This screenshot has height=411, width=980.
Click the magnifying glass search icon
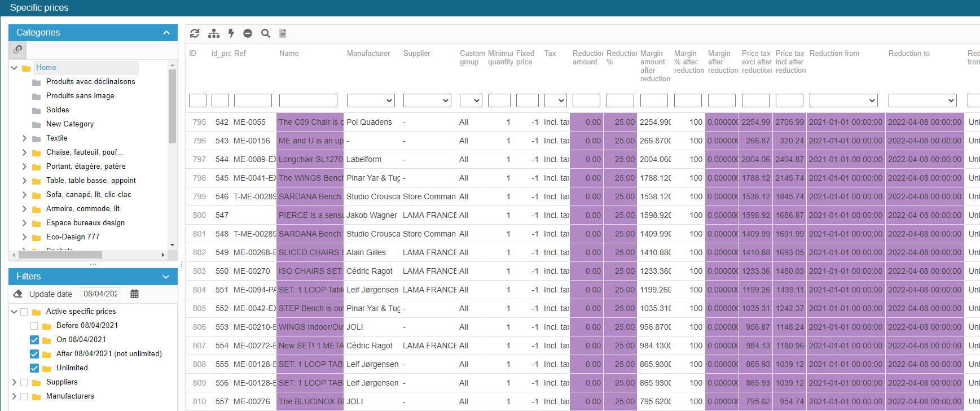(266, 33)
